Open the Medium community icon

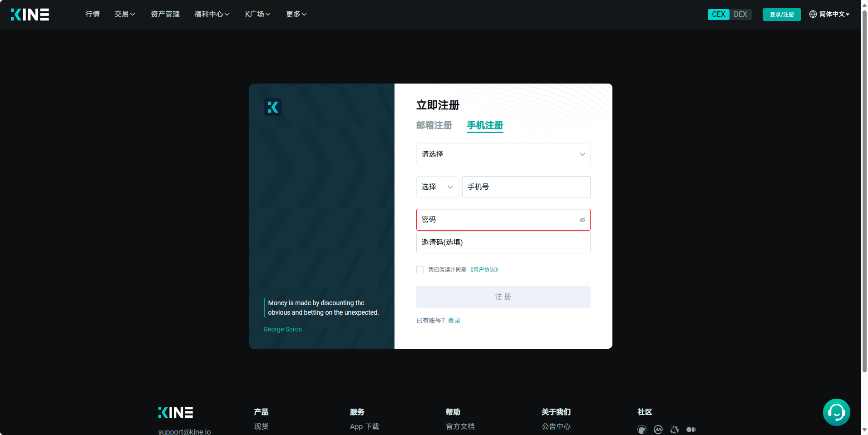tap(691, 430)
